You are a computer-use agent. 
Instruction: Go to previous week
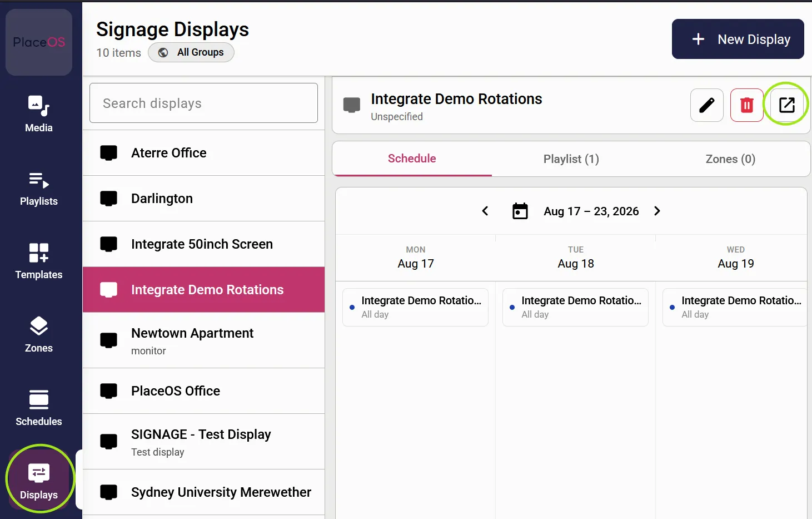pyautogui.click(x=485, y=211)
